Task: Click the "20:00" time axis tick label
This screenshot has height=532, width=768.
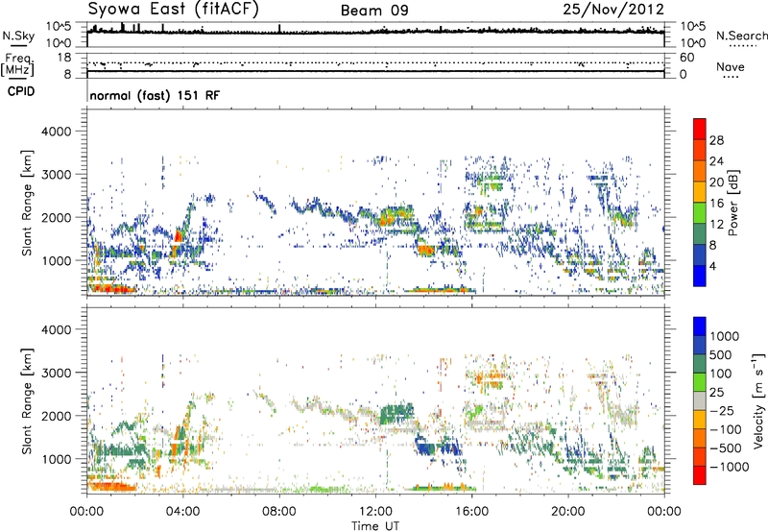Action: point(567,512)
